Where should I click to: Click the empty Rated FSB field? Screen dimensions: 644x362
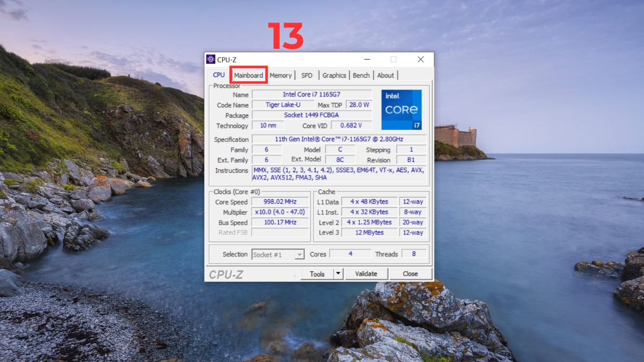tap(280, 233)
